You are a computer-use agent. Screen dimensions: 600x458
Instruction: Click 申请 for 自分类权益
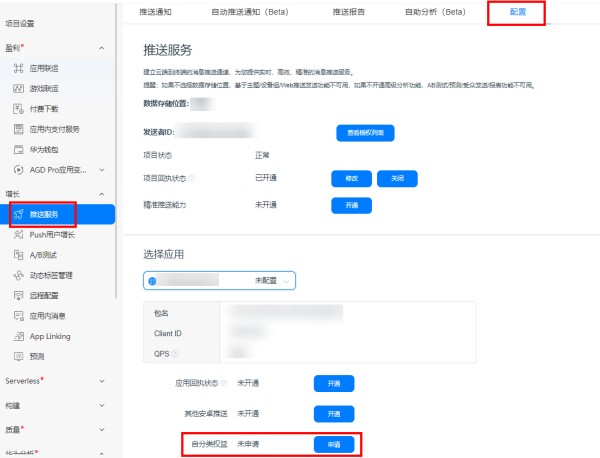click(x=334, y=445)
